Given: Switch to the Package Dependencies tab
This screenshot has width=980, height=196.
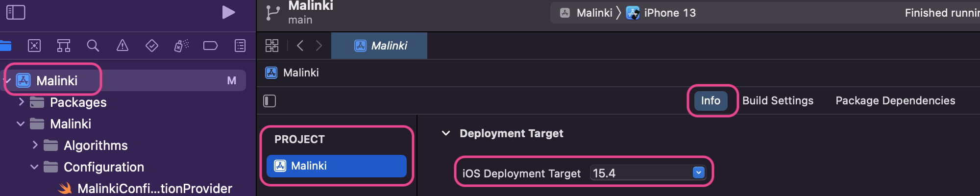Looking at the screenshot, I should [x=895, y=100].
